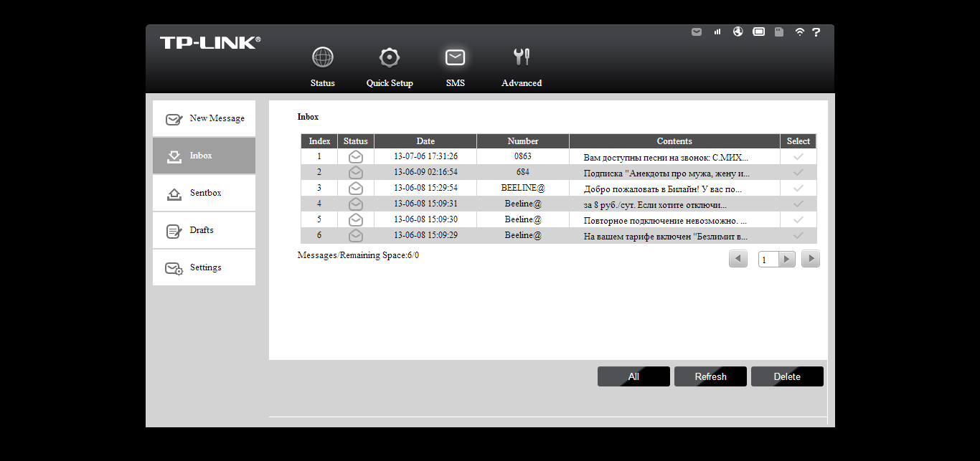Click status envelope of message 3

point(356,188)
